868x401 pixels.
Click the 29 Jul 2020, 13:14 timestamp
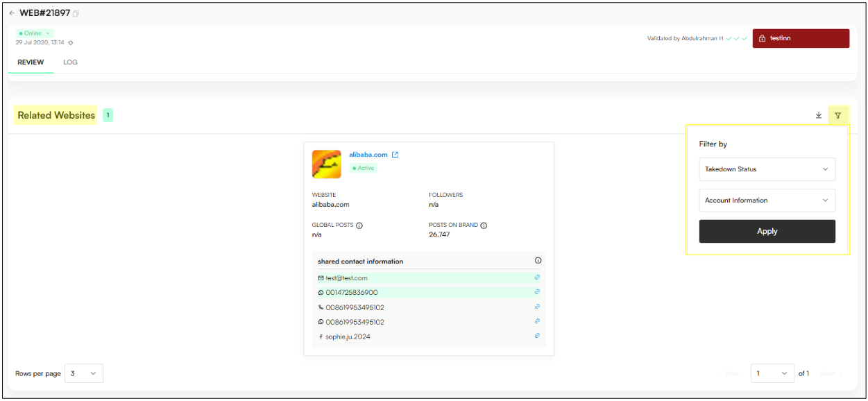pyautogui.click(x=40, y=43)
